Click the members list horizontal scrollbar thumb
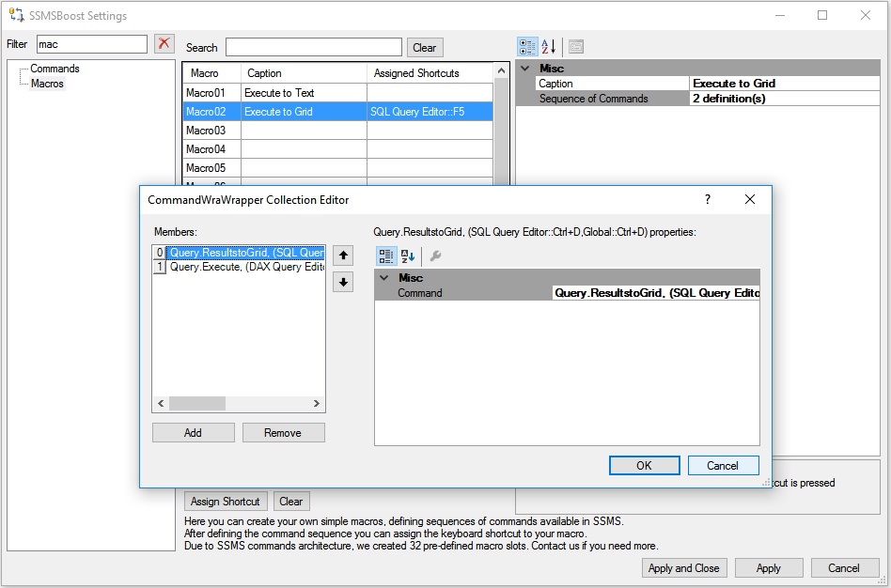This screenshot has width=891, height=588. coord(197,403)
